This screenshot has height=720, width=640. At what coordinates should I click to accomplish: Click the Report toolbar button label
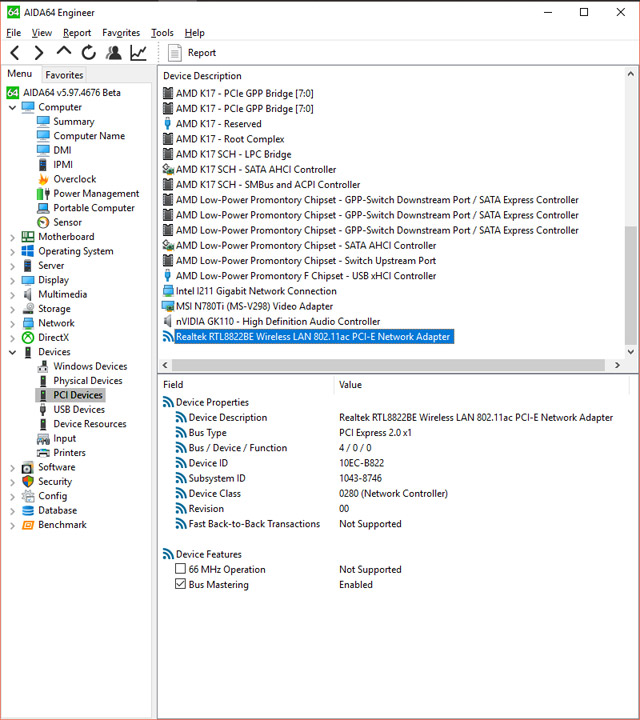(202, 53)
